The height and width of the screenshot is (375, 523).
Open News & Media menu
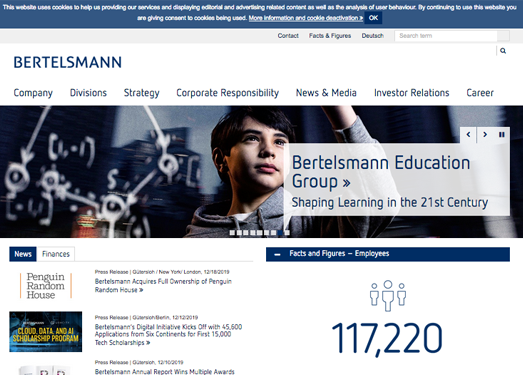pos(326,93)
